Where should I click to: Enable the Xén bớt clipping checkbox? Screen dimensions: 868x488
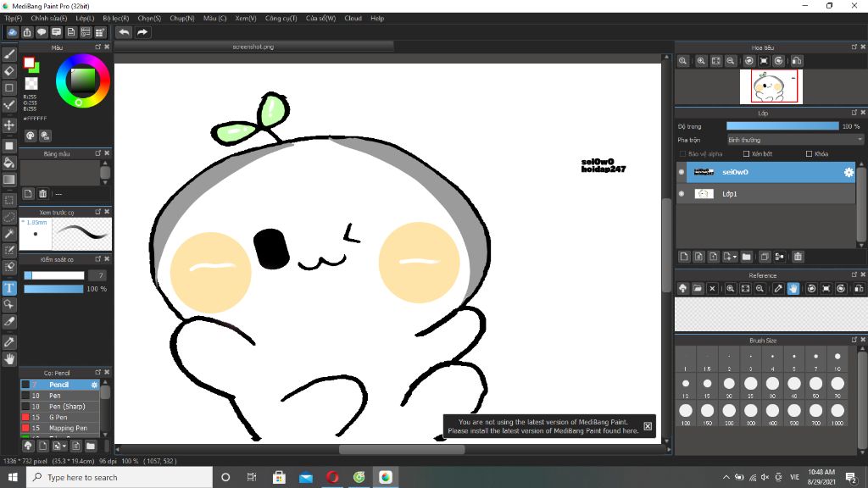(746, 154)
